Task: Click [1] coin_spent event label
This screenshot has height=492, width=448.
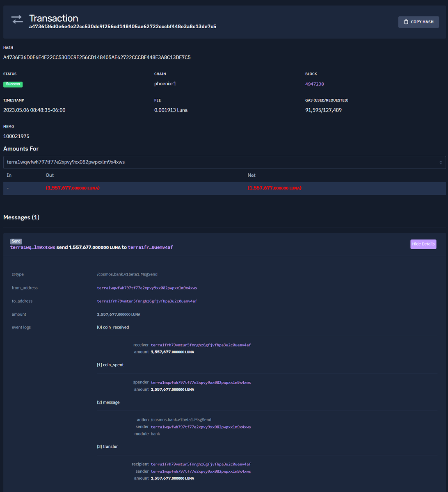Action: pyautogui.click(x=110, y=365)
